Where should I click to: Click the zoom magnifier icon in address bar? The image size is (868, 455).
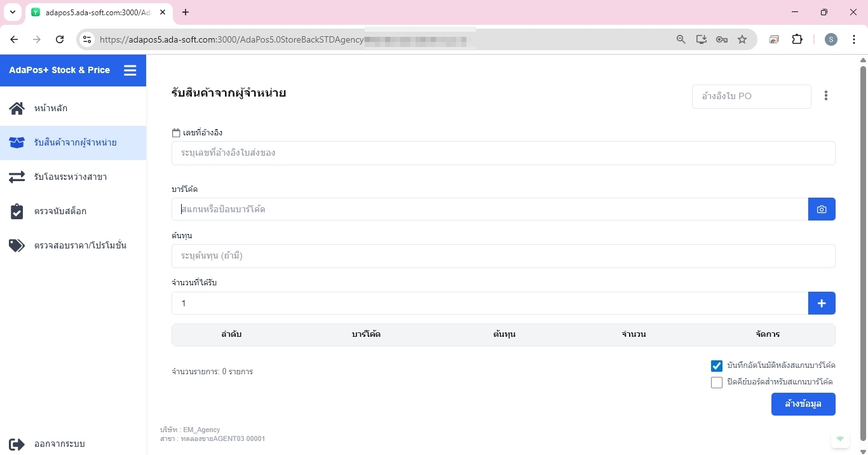tap(681, 39)
